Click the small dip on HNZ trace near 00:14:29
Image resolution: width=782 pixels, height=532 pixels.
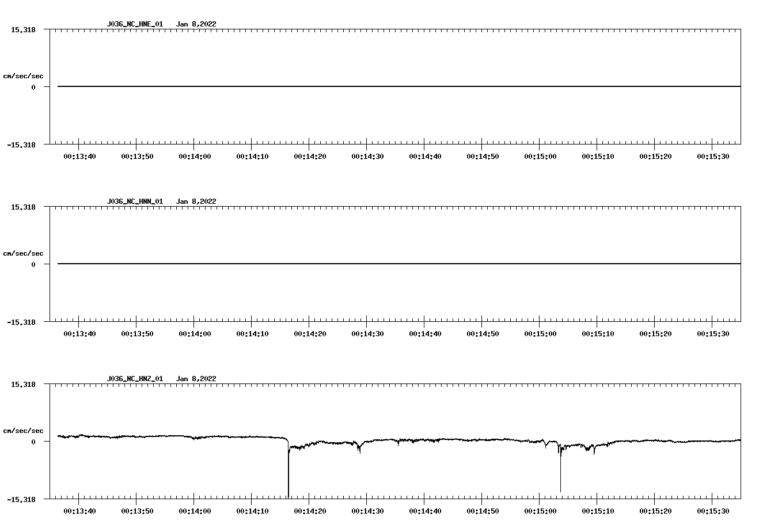click(x=359, y=448)
